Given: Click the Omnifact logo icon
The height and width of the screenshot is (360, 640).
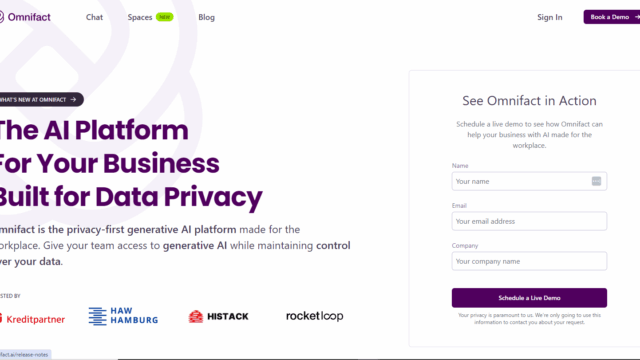Looking at the screenshot, I should [x=1, y=17].
